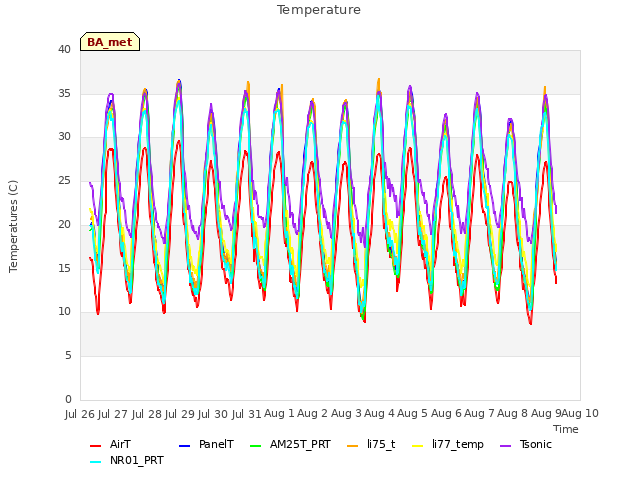Click the NR01_PRT cyan legend swatch

tap(95, 462)
